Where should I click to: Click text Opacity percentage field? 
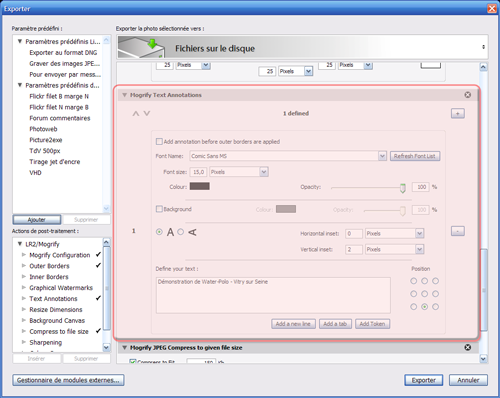[x=421, y=187]
